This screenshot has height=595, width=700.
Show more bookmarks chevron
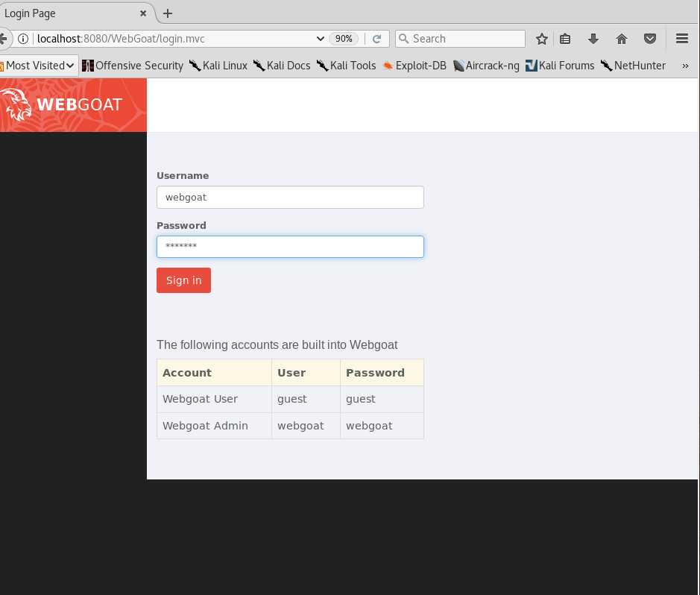pos(685,66)
